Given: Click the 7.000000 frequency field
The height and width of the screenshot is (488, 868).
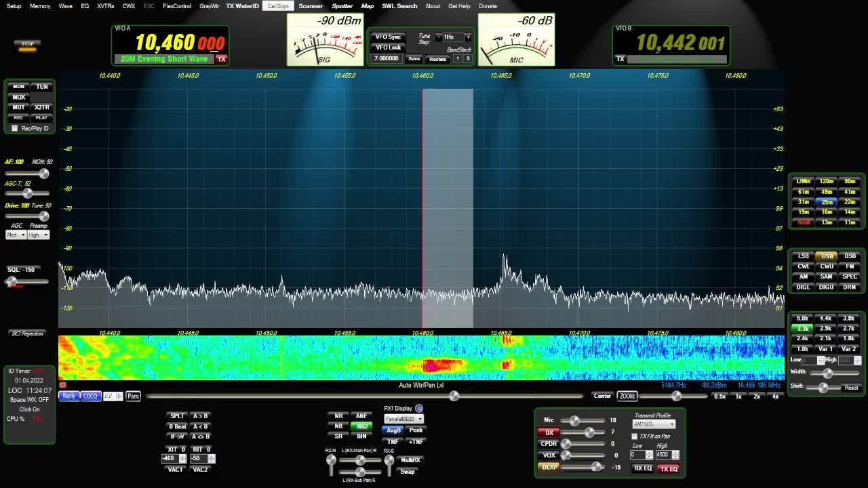Looking at the screenshot, I should coord(387,59).
